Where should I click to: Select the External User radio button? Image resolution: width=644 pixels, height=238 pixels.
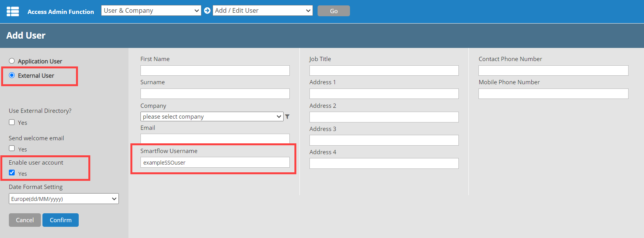[x=12, y=75]
